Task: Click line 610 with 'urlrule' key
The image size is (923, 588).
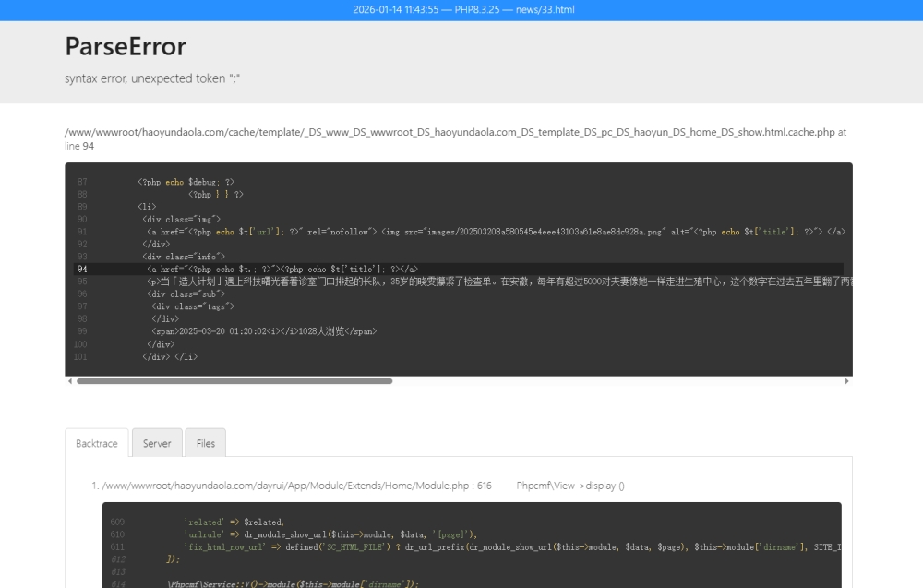Action: coord(330,534)
